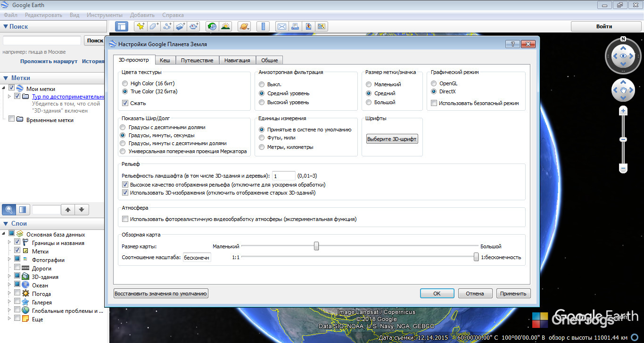Add a path using the toolbar icon
644x343 pixels.
pyautogui.click(x=167, y=27)
